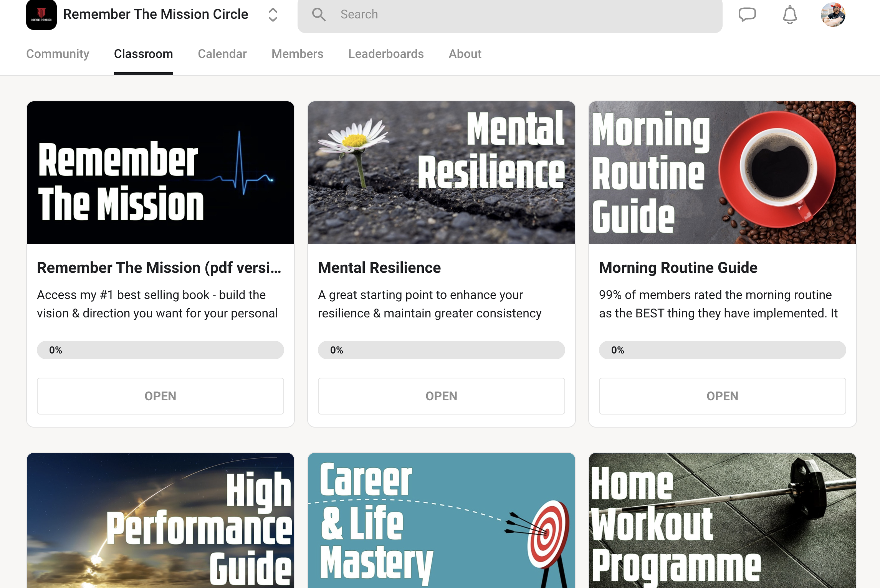View the Leaderboards tab

pos(385,54)
